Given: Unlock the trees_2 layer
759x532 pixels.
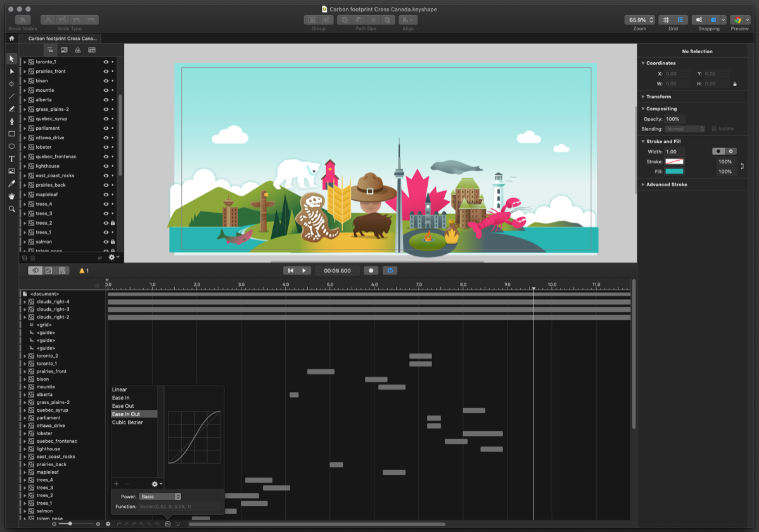Looking at the screenshot, I should pos(113,223).
